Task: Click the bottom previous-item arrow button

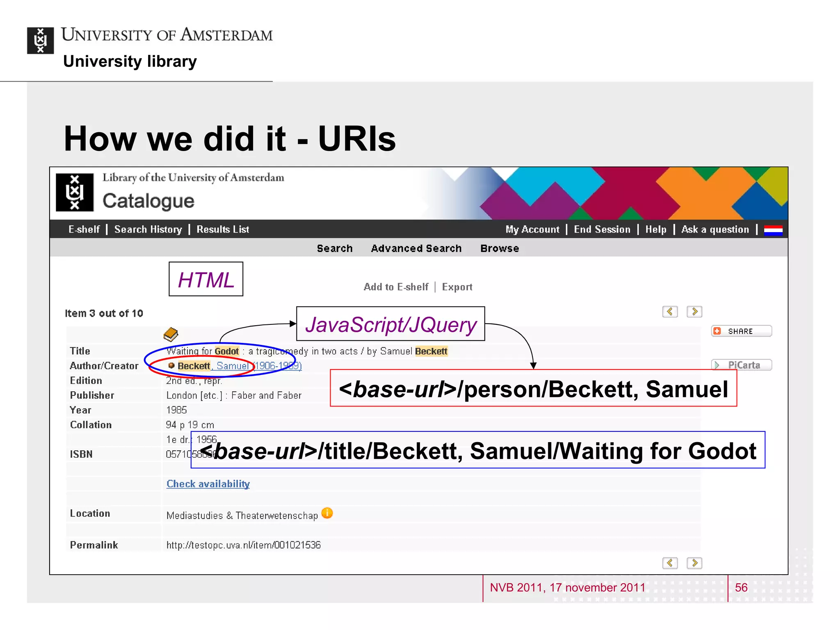Action: click(670, 563)
